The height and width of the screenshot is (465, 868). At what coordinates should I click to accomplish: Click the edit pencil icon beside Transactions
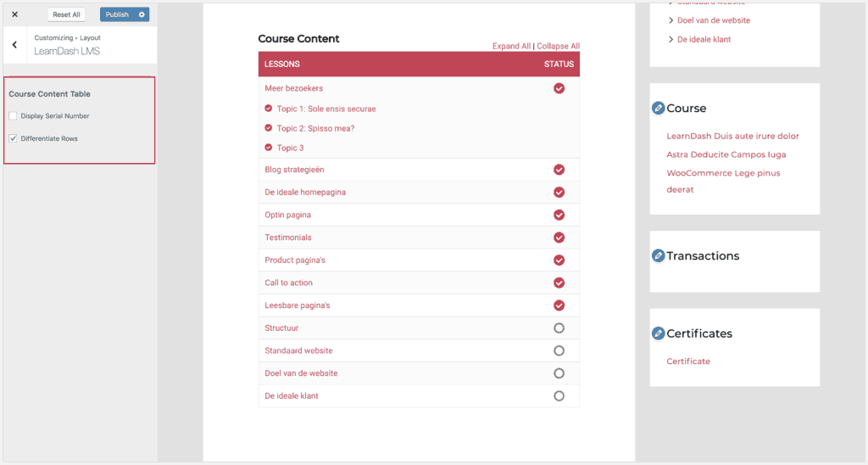658,255
